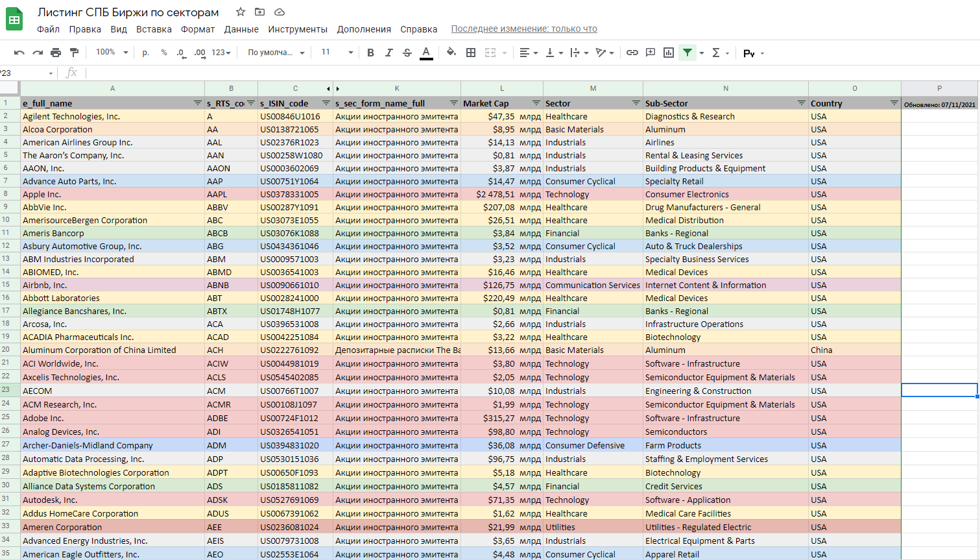This screenshot has height=560, width=980.
Task: Open the Правка menu
Action: [x=85, y=29]
